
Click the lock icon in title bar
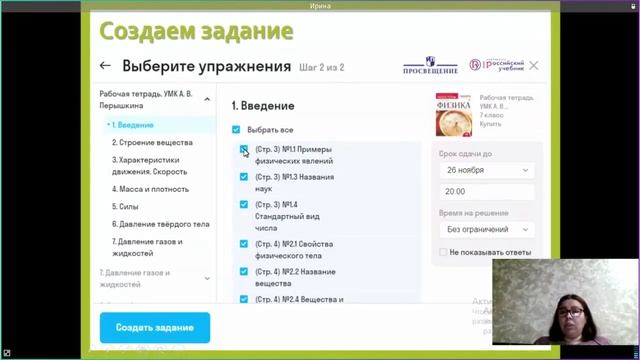[x=633, y=6]
